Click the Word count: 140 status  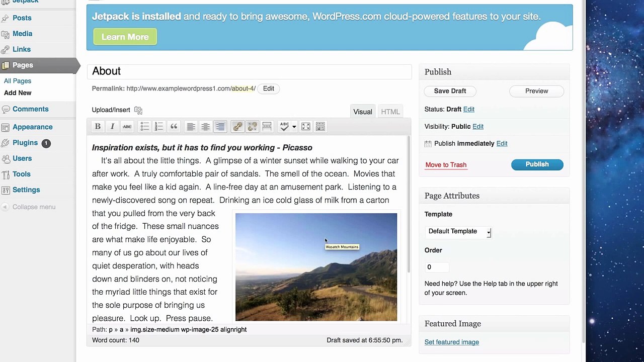[x=116, y=340]
